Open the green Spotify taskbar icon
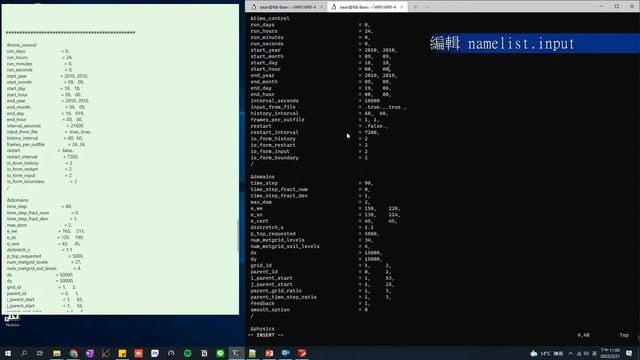640x360 pixels. click(x=187, y=353)
